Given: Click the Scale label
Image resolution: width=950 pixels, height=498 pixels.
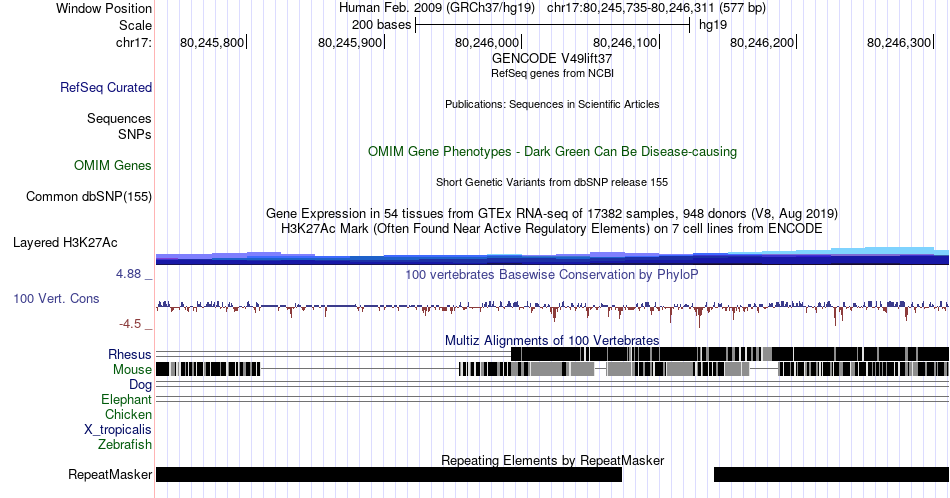Looking at the screenshot, I should click(x=135, y=25).
